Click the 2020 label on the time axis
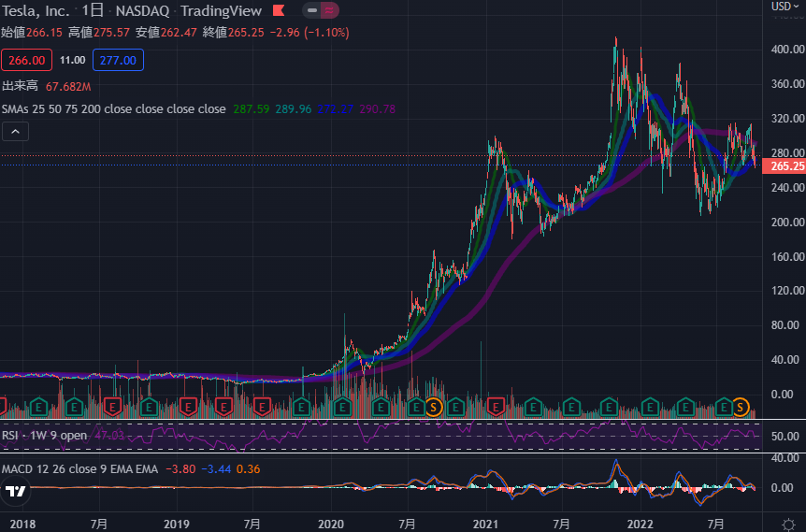 coord(330,525)
